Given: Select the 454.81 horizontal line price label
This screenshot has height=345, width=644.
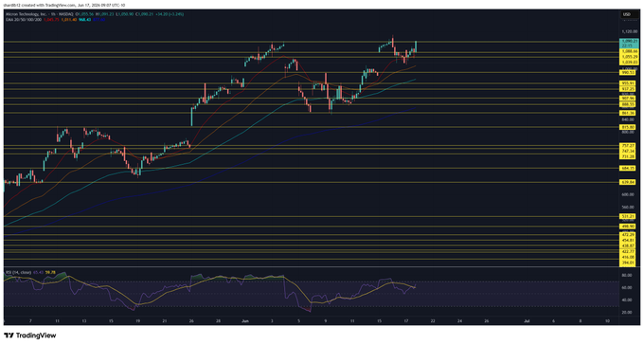Looking at the screenshot, I should [x=628, y=240].
